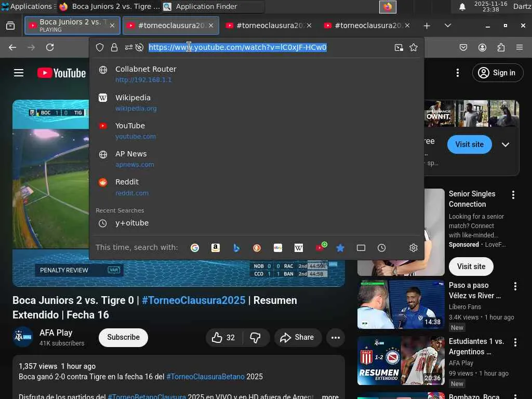Open the Pocket save icon

tap(463, 47)
